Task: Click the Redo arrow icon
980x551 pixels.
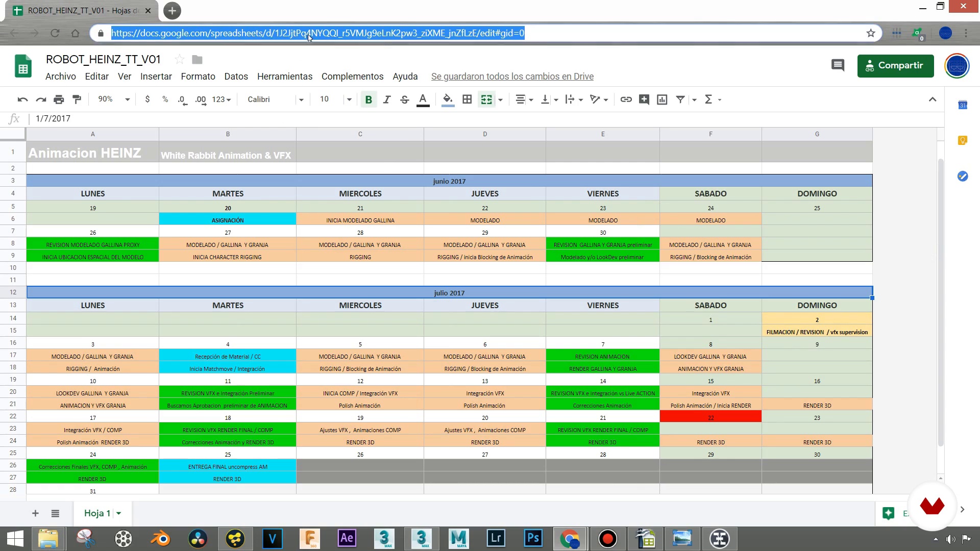Action: [41, 99]
